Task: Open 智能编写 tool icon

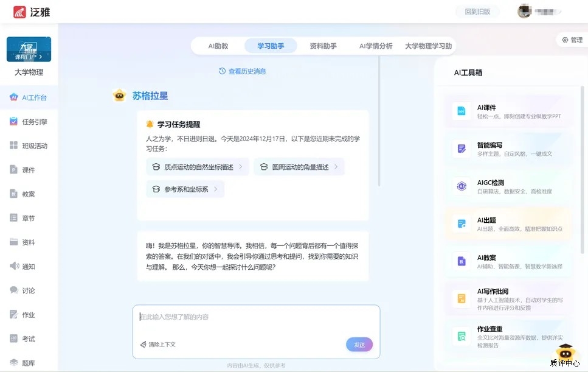Action: click(x=462, y=149)
